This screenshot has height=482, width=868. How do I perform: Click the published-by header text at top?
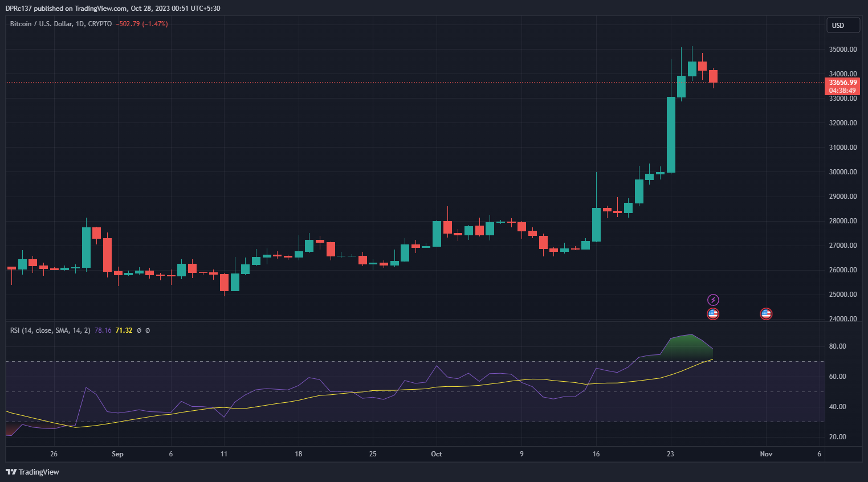tap(113, 9)
